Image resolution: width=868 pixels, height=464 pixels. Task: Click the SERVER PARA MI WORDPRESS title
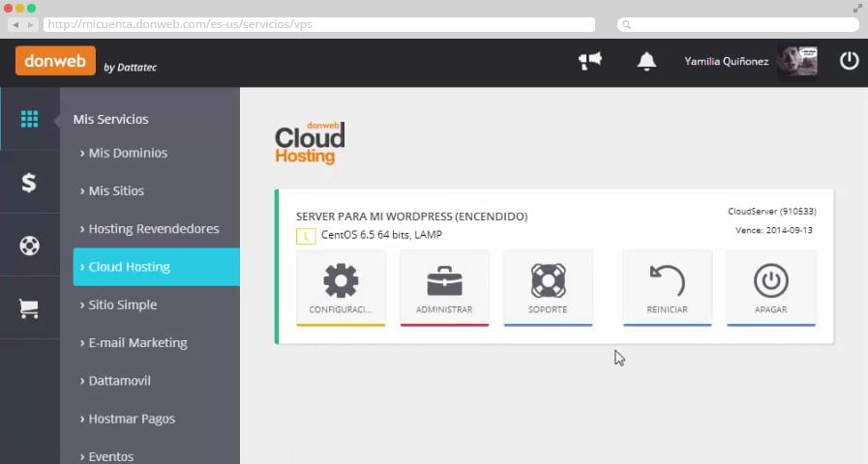[x=411, y=217]
